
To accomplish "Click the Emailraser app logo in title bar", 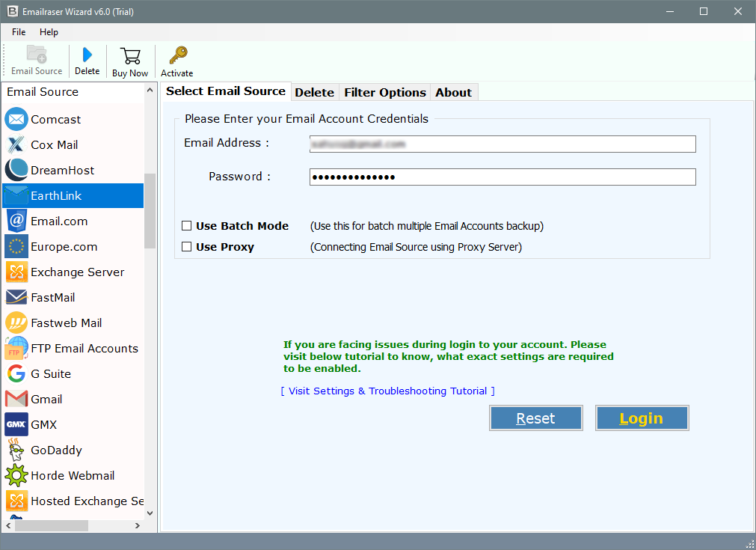I will pos(12,11).
